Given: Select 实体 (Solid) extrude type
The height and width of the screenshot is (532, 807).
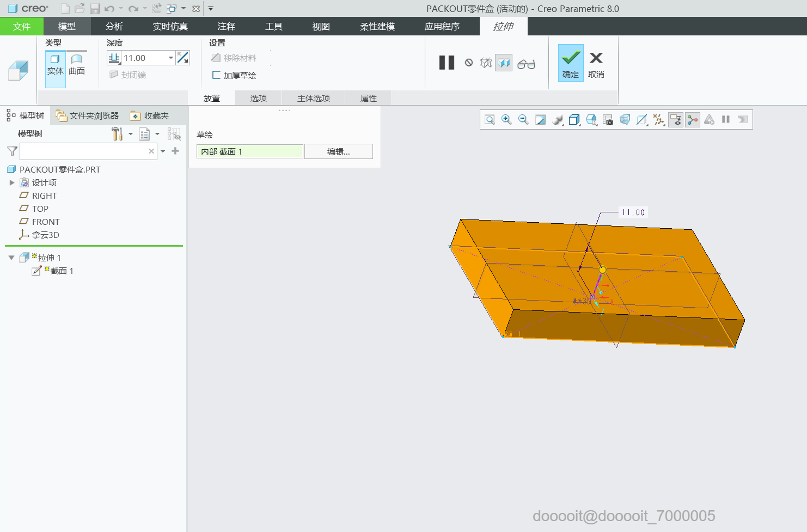Looking at the screenshot, I should tap(55, 65).
